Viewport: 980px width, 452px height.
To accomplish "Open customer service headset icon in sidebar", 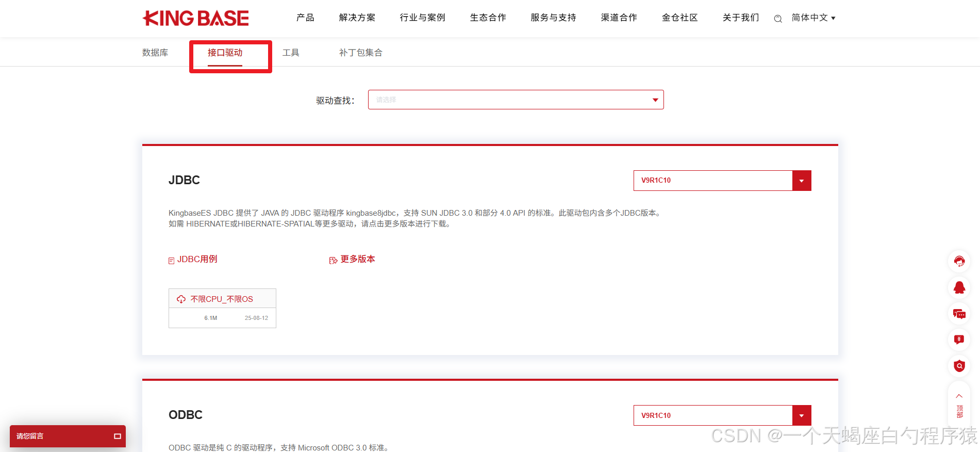I will pos(959,261).
